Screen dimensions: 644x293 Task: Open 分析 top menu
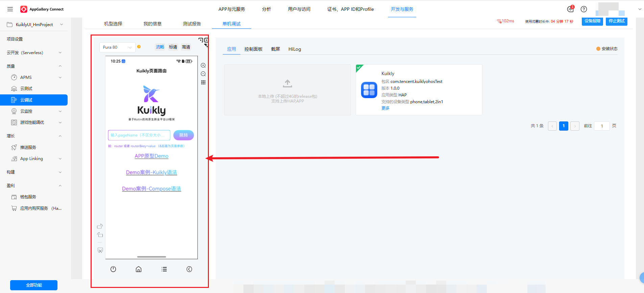click(266, 9)
